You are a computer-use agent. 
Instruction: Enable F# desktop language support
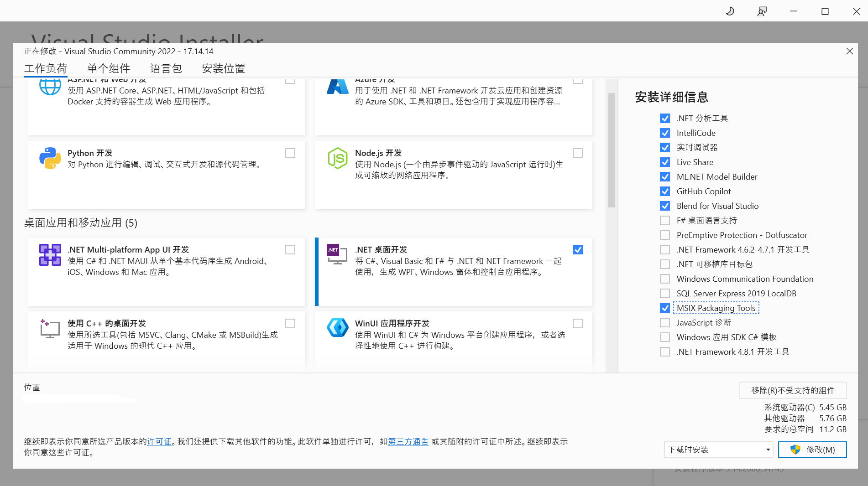pyautogui.click(x=665, y=221)
